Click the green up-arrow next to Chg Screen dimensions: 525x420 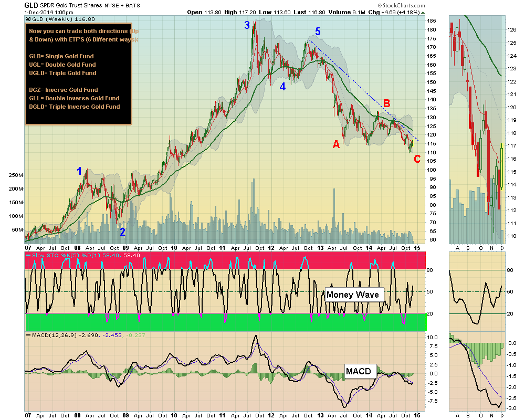(423, 13)
